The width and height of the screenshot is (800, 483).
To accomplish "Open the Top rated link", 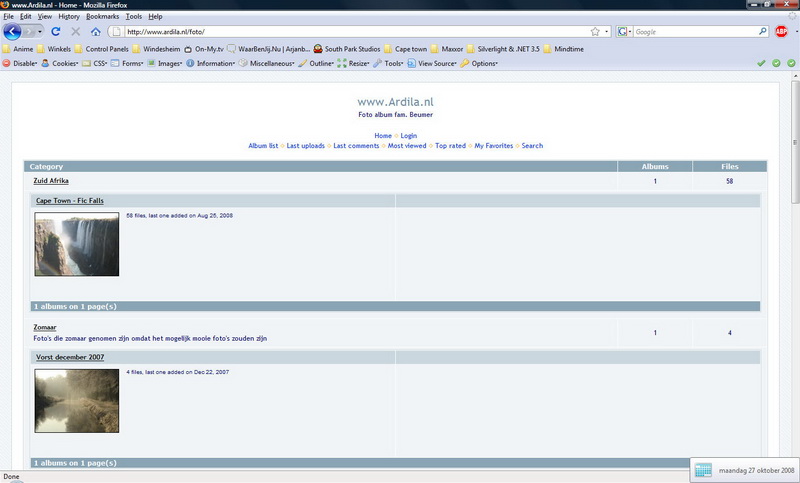I will (x=451, y=145).
